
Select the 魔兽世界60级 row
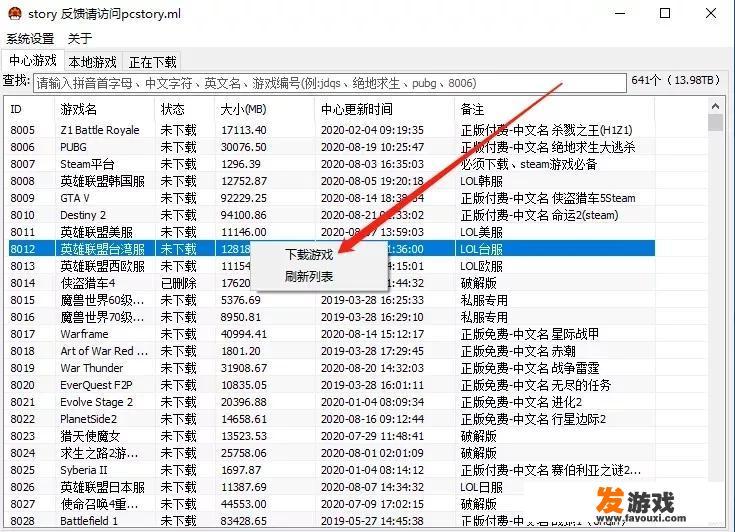331,300
